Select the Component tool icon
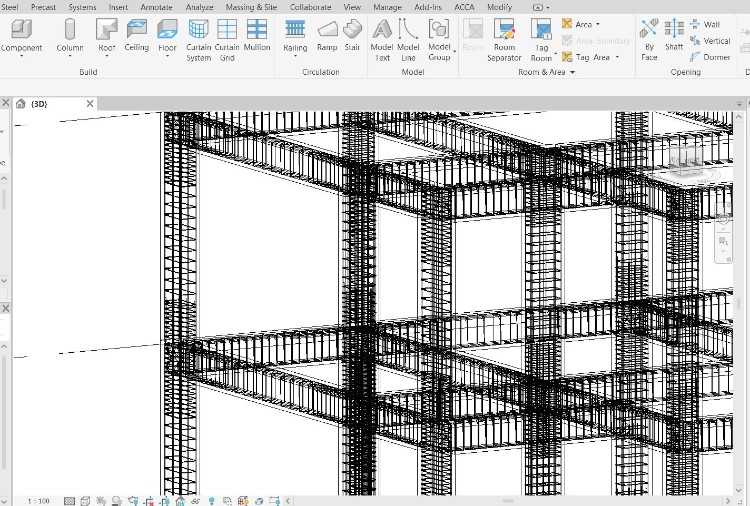Screen dimensions: 750x506 [21, 29]
